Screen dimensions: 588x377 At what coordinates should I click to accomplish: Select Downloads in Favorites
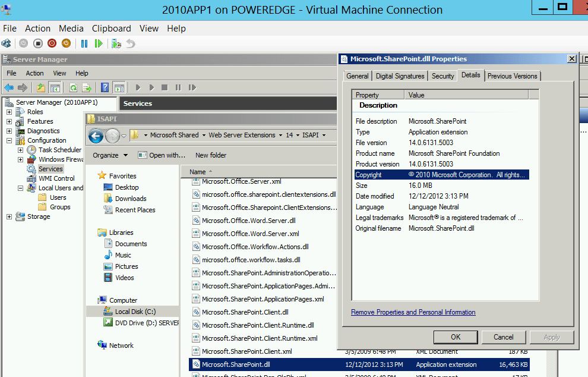click(x=131, y=199)
